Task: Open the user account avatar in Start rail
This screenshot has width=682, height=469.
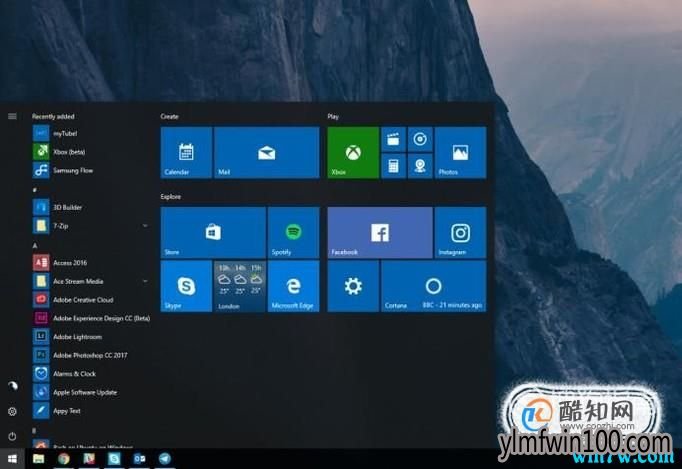Action: [12, 385]
